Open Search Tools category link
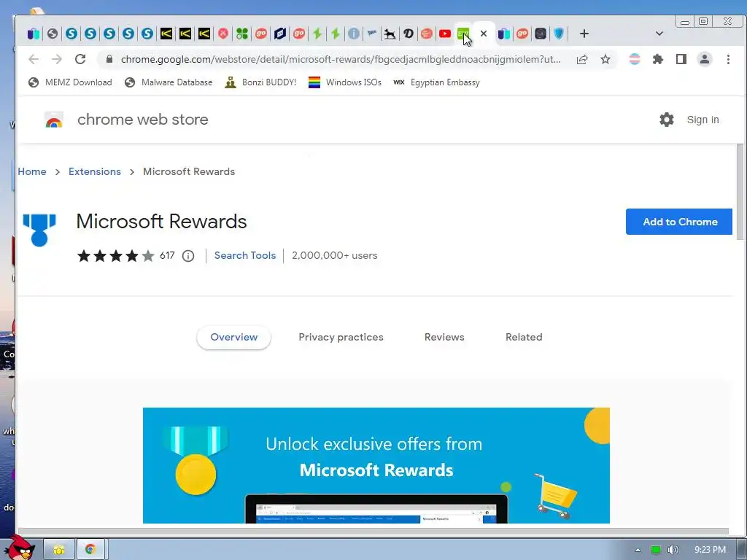 coord(245,255)
